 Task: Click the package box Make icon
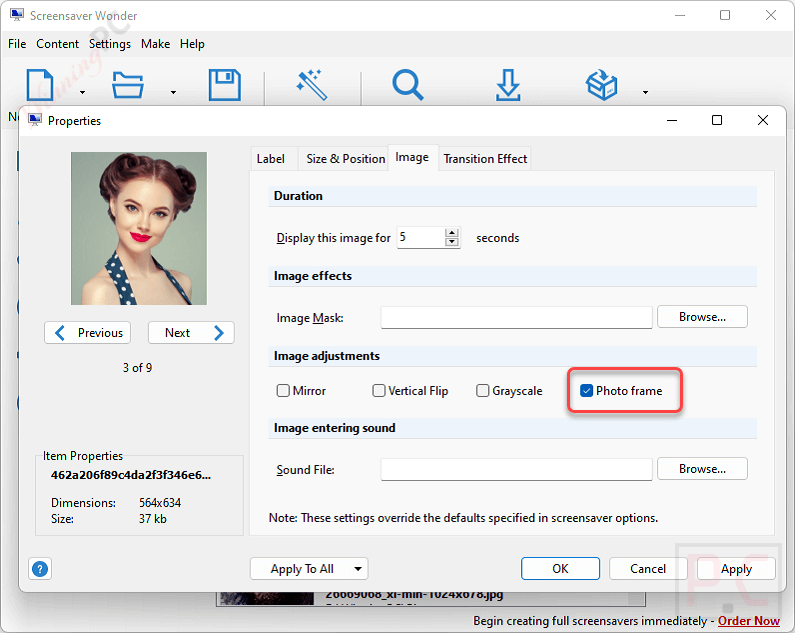point(602,85)
